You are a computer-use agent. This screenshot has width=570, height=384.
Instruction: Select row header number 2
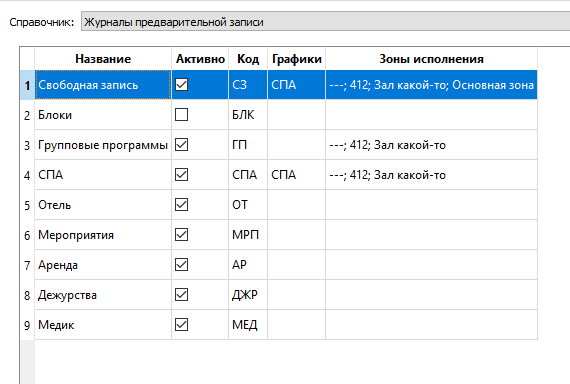click(27, 115)
